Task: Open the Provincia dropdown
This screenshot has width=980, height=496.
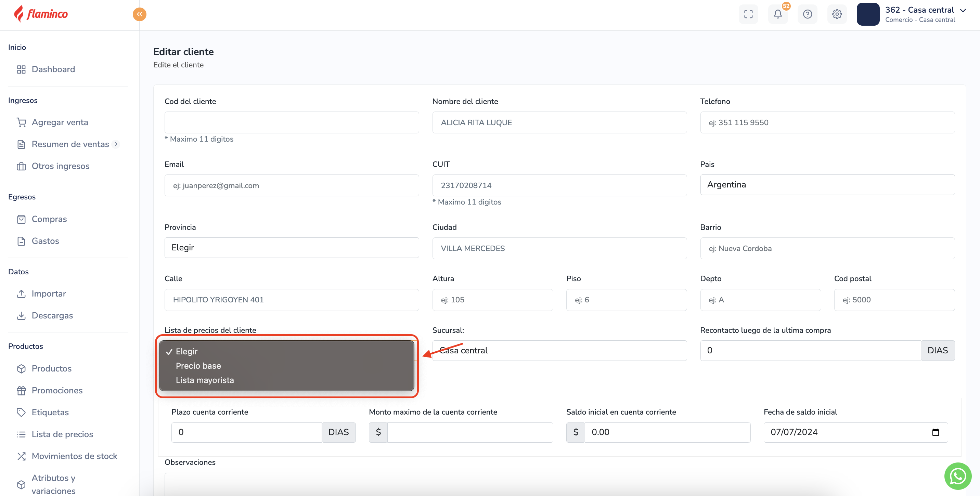Action: tap(292, 248)
